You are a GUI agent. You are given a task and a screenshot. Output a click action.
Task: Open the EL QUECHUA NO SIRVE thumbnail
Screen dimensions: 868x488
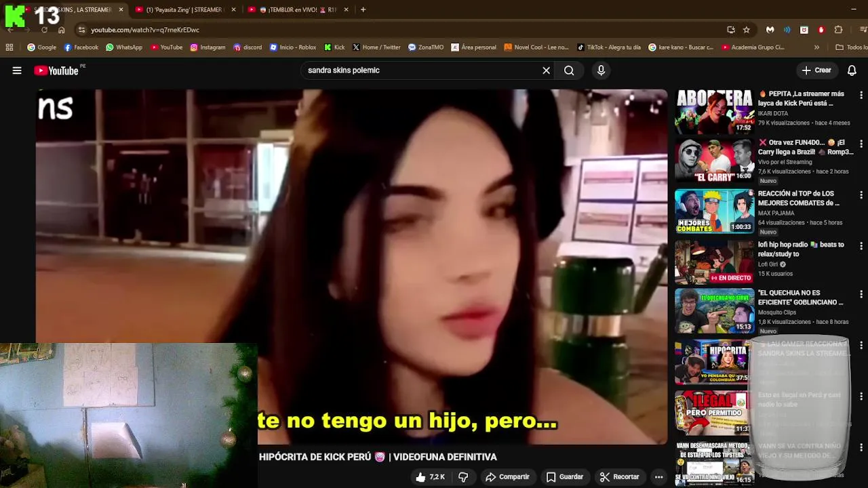714,311
